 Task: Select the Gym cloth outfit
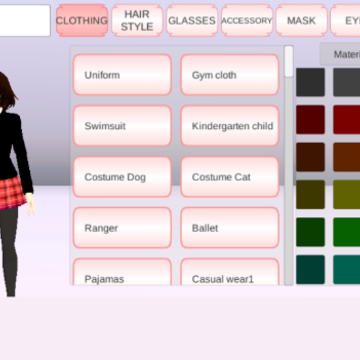tap(230, 75)
